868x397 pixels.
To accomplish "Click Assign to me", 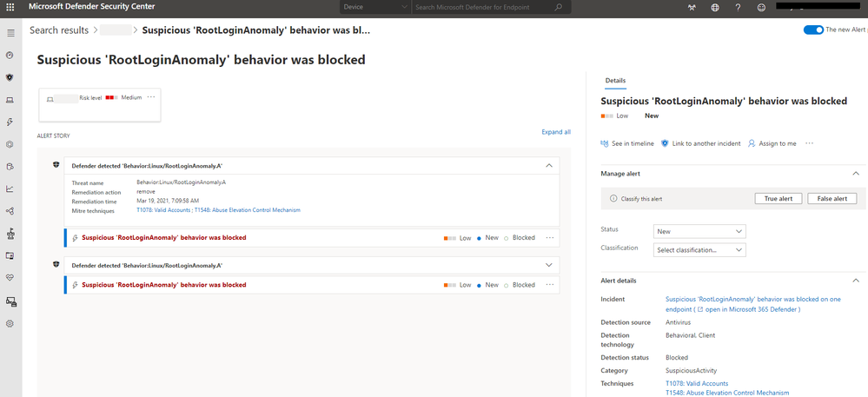I will click(772, 143).
